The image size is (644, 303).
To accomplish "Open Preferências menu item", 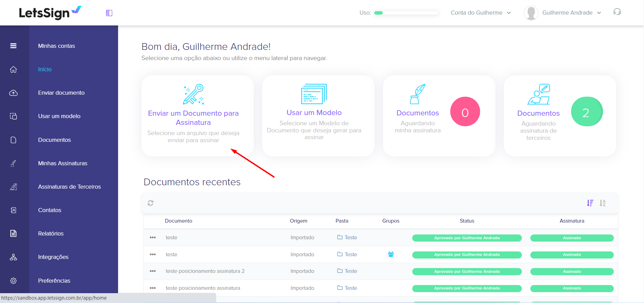I will [x=54, y=281].
